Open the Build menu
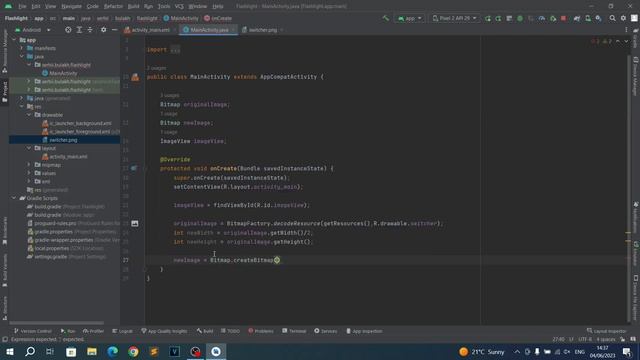Image resolution: width=640 pixels, height=360 pixels. coord(133,7)
